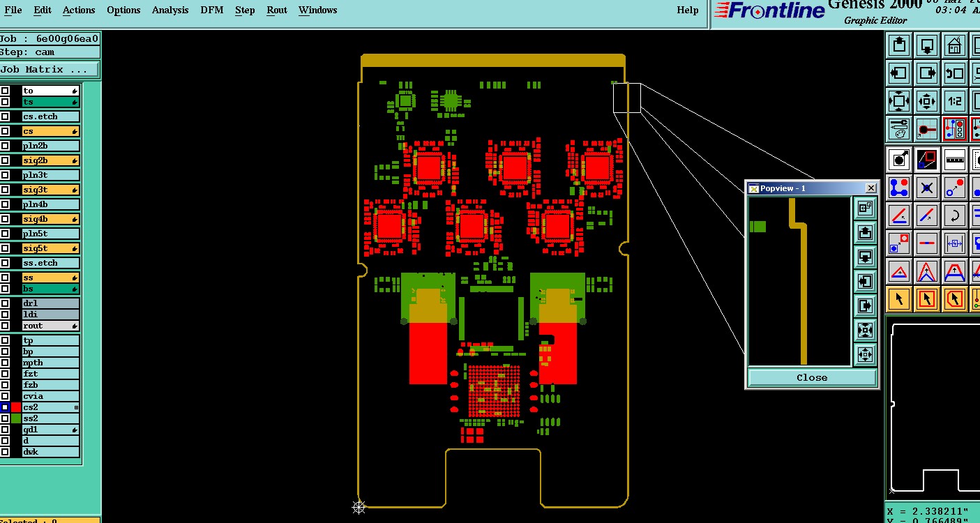Screen dimensions: 980x523
Task: Click the Job Matrix button
Action: [50, 70]
